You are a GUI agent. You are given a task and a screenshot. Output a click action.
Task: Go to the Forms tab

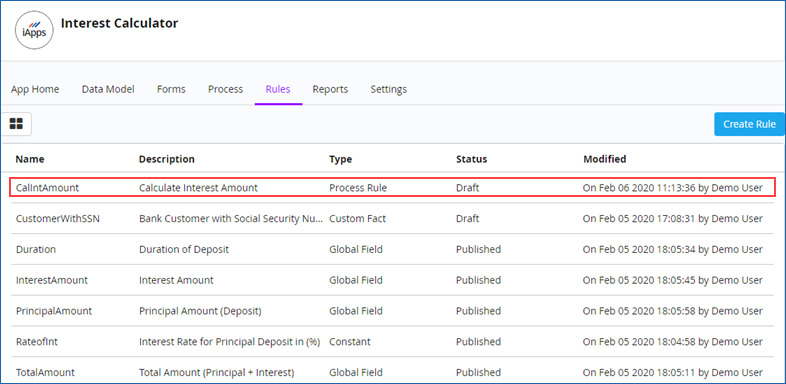point(171,89)
